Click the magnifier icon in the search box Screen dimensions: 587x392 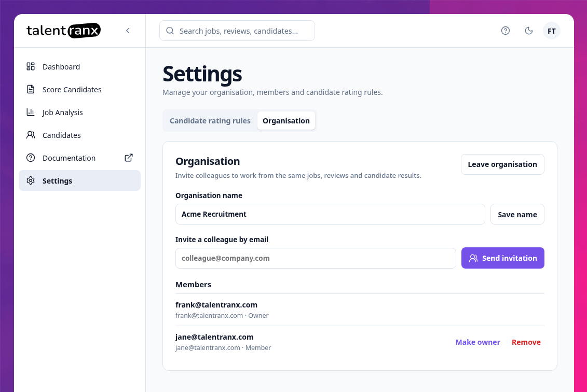click(170, 31)
